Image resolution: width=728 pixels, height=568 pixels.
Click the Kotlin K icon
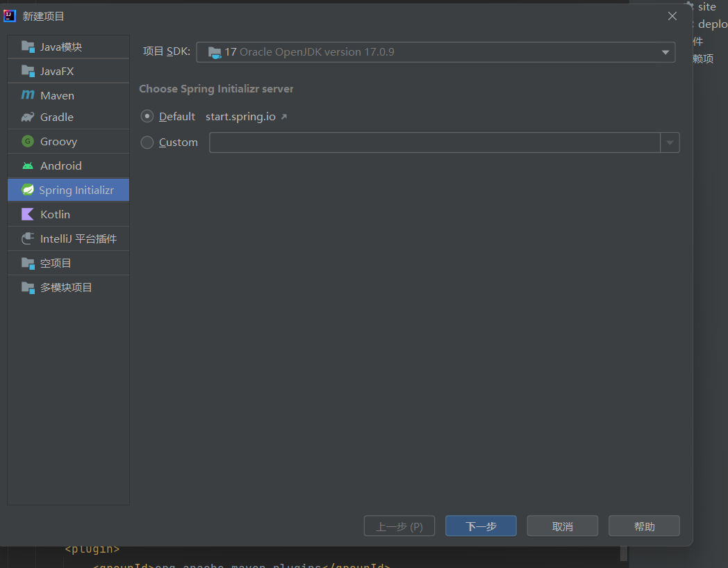coord(28,214)
